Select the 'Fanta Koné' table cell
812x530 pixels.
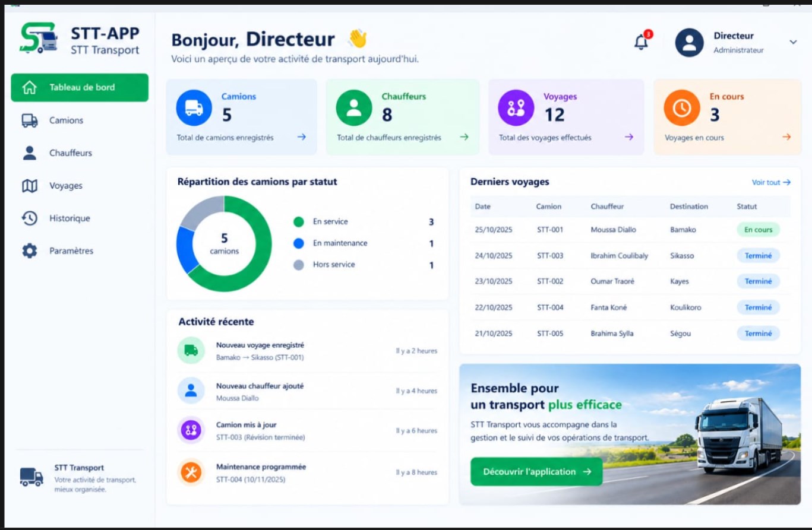(608, 307)
